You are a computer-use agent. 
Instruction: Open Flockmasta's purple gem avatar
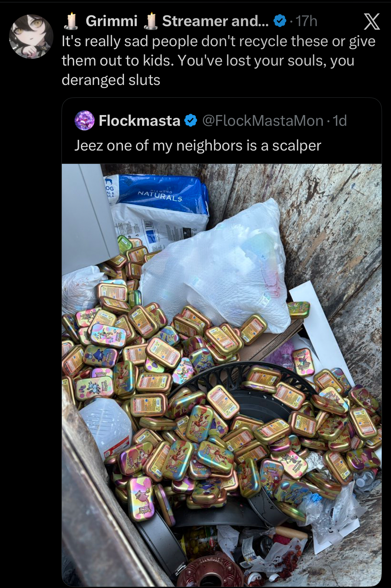pos(84,120)
